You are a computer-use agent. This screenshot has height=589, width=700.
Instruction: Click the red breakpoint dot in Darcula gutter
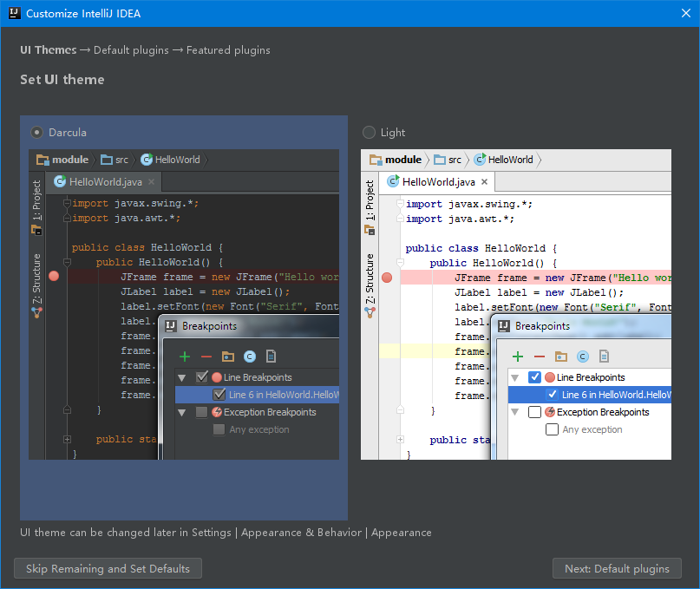click(54, 277)
